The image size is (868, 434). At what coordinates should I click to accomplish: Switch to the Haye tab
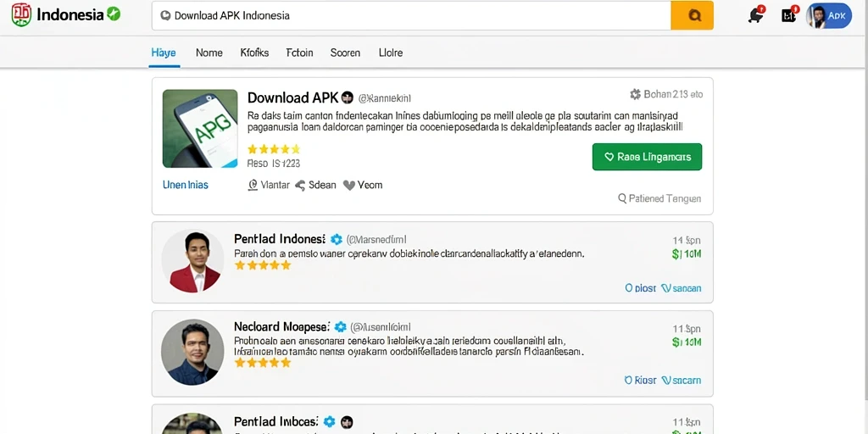[164, 53]
